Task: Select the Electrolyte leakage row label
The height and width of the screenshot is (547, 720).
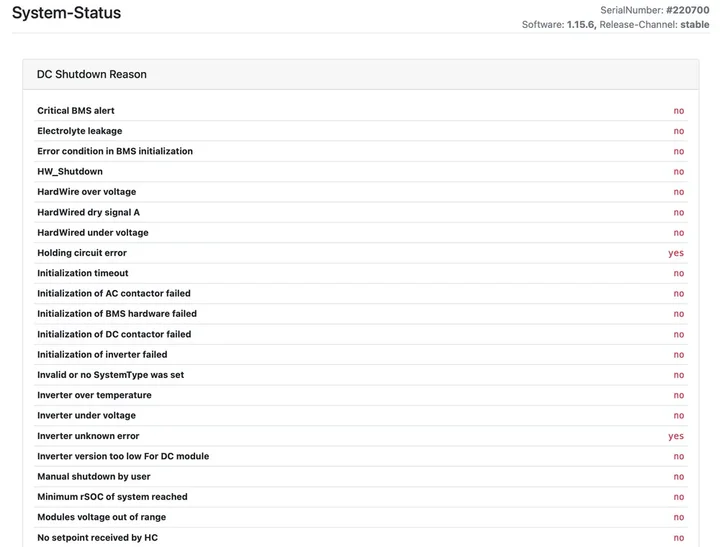Action: (x=80, y=131)
